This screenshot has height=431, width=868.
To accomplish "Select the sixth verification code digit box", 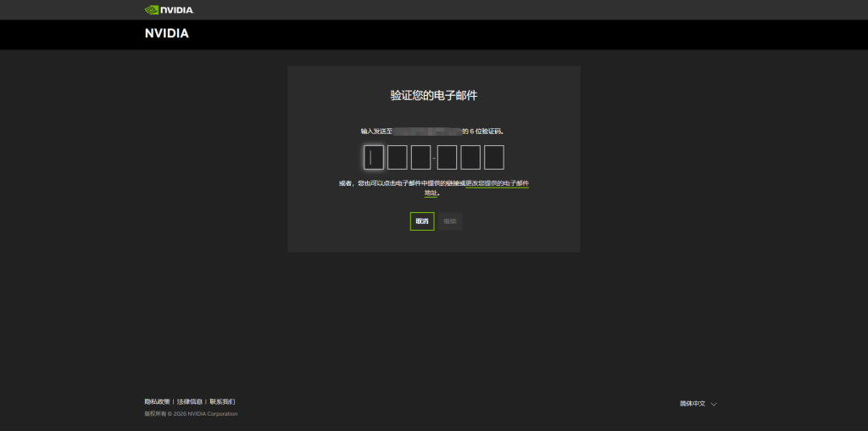I will 494,157.
